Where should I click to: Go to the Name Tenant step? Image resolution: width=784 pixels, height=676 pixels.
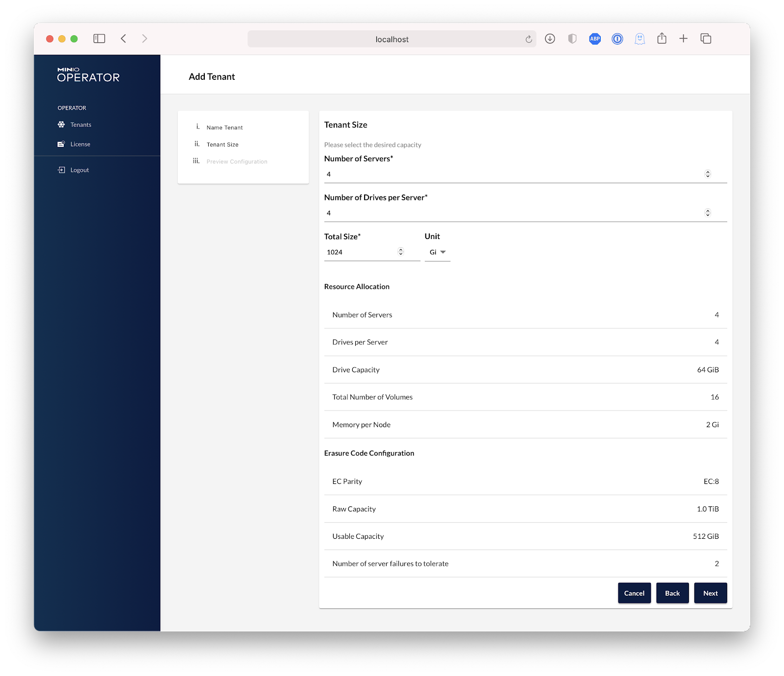(224, 127)
